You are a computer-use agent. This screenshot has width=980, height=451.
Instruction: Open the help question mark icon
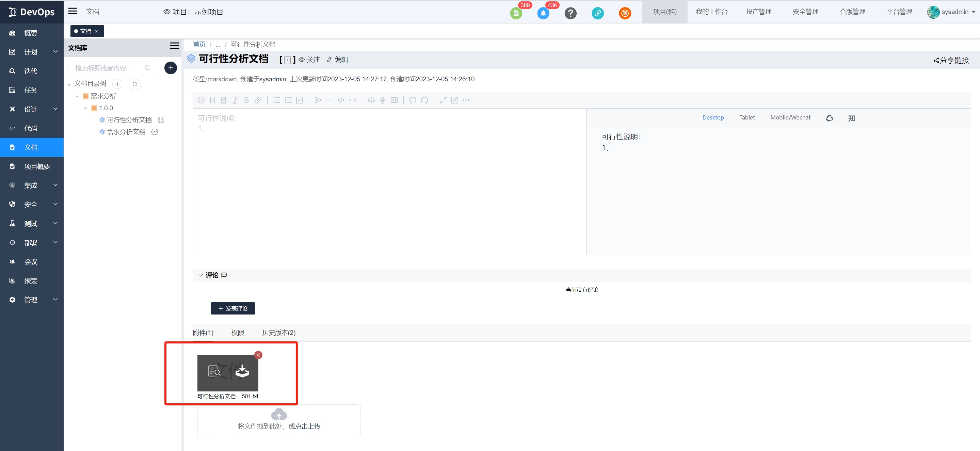point(570,13)
